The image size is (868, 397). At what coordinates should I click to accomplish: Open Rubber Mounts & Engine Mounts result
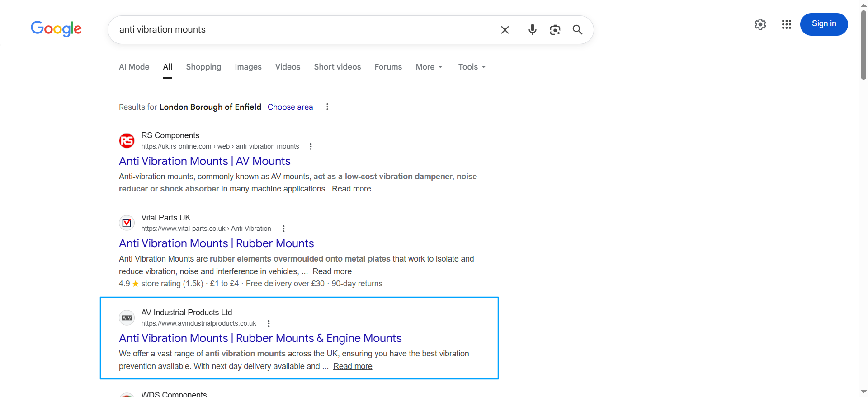(x=260, y=338)
